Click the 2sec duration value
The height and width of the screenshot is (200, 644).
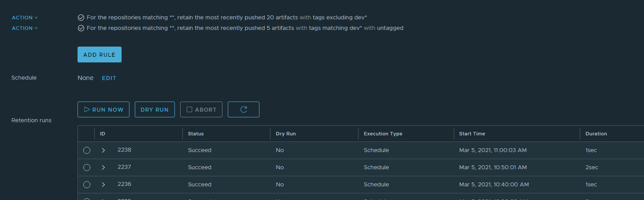tap(591, 167)
